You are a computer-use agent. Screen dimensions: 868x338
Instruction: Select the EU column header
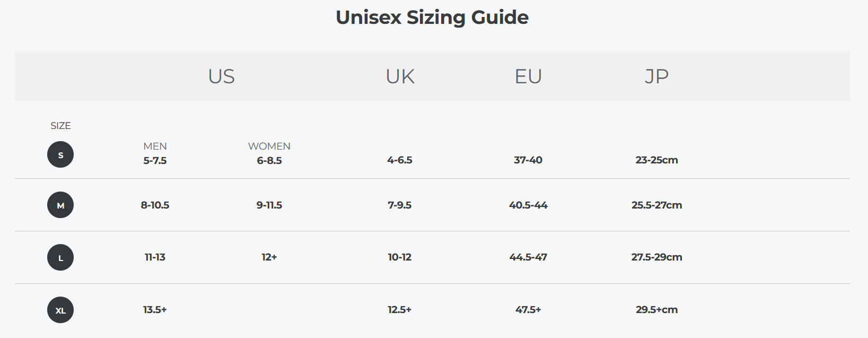[528, 76]
